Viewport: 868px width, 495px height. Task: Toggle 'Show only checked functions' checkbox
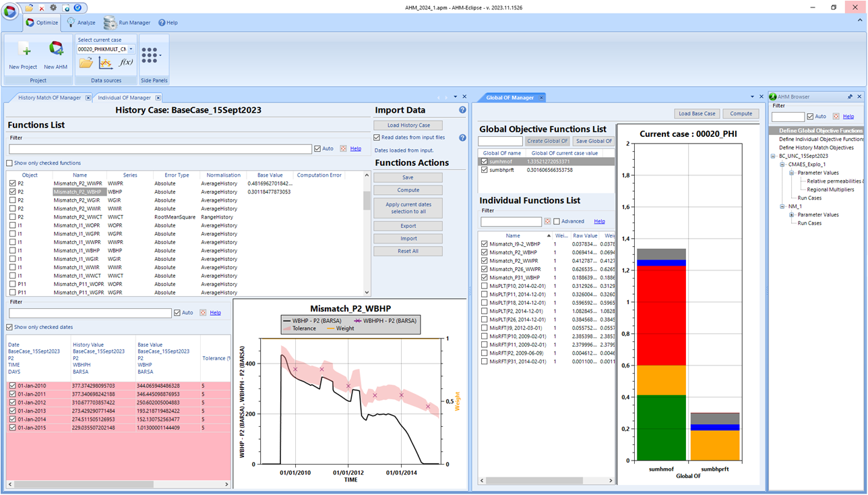9,163
